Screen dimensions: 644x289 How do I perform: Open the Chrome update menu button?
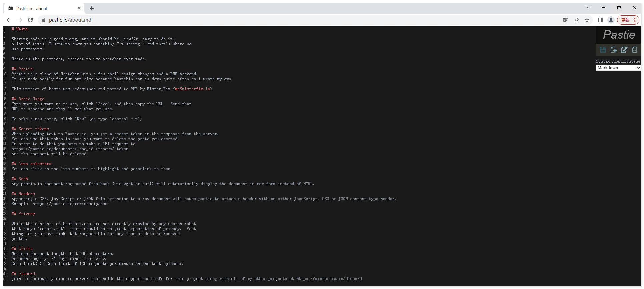(x=628, y=20)
